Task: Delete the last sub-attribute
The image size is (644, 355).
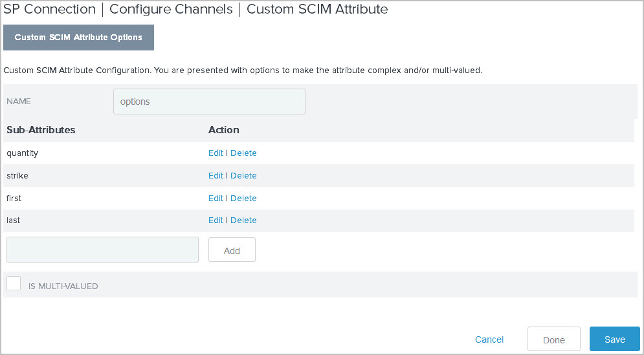Action: (243, 221)
